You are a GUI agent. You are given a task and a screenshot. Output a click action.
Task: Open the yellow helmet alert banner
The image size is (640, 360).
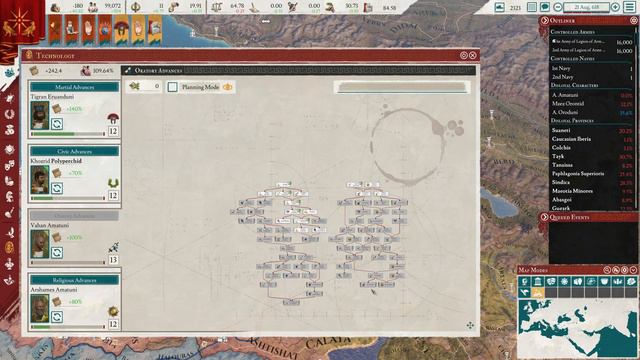[x=122, y=30]
